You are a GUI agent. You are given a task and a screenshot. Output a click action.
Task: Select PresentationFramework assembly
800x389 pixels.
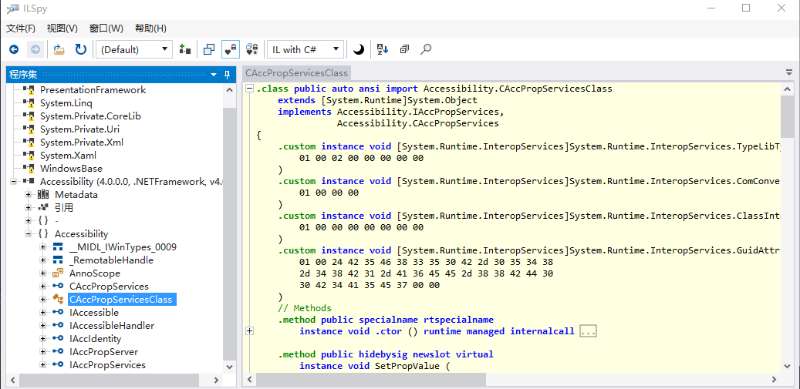tap(93, 90)
